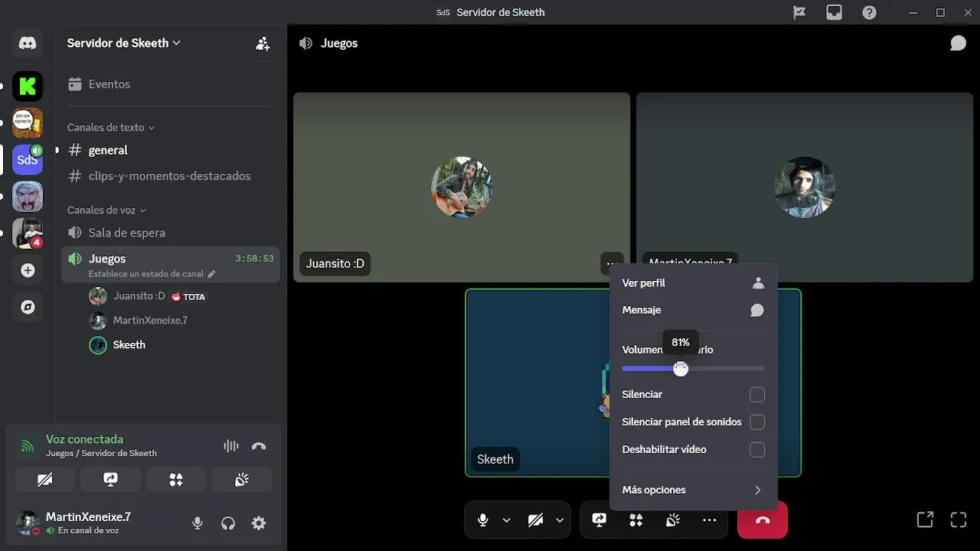Share your screen from voice panel
The height and width of the screenshot is (551, 980).
click(110, 480)
